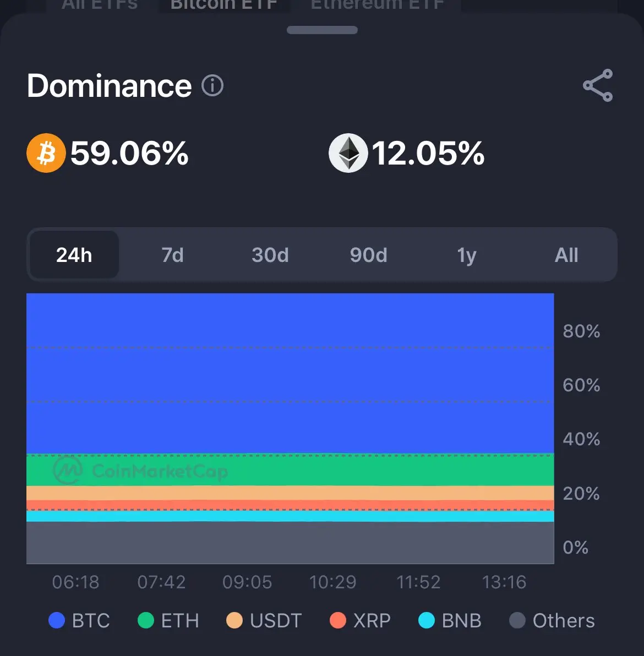
Task: Tap the Ethereum logo icon
Action: click(x=348, y=153)
